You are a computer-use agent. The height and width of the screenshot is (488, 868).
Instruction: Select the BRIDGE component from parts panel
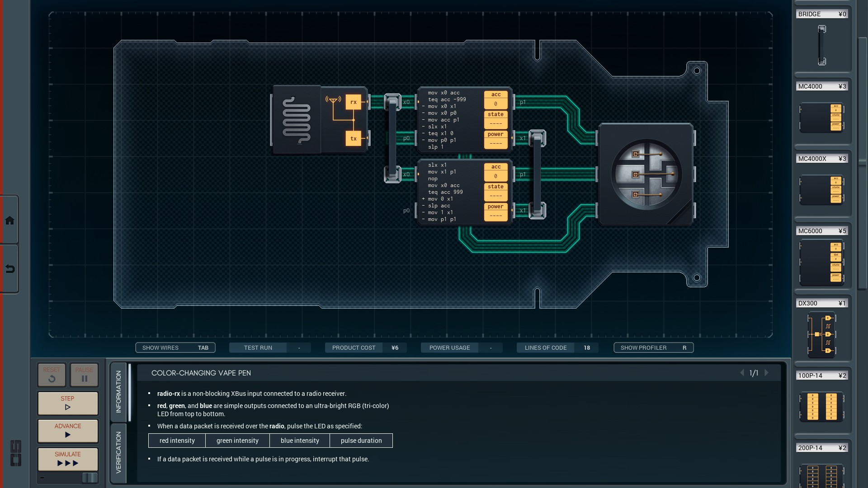tap(821, 45)
